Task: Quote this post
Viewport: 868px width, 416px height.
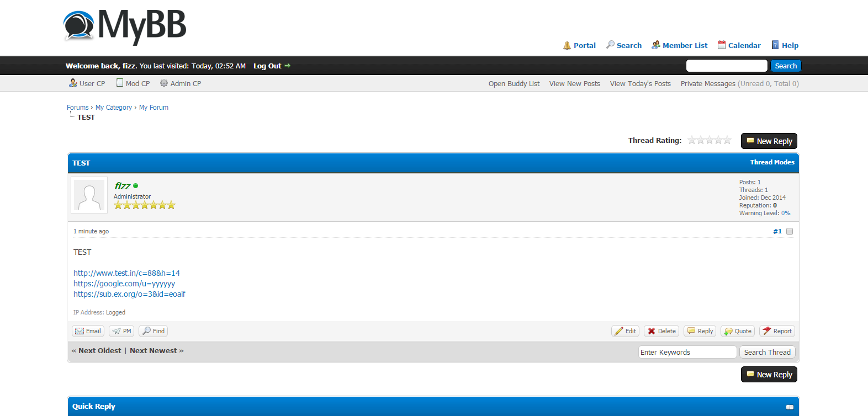Action: 738,331
